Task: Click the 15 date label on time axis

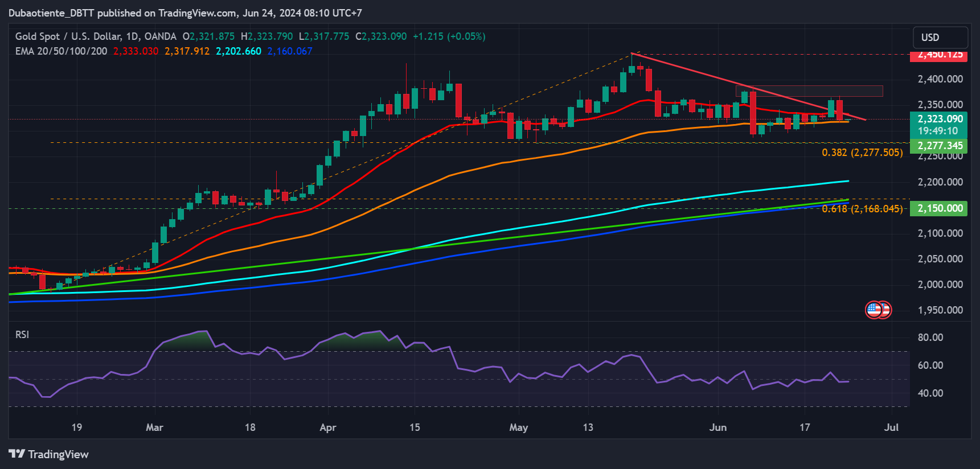Action: tap(415, 427)
